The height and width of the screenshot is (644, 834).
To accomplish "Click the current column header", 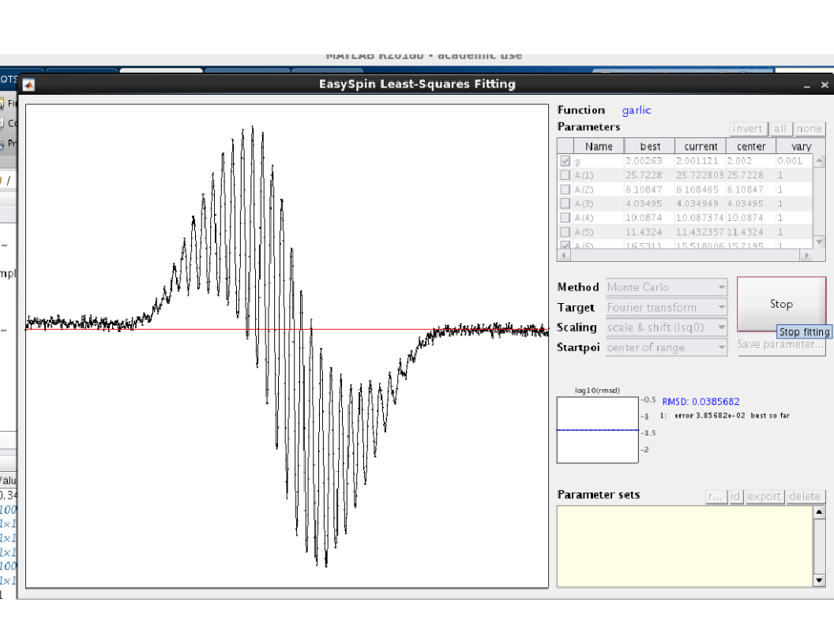I will coord(701,146).
